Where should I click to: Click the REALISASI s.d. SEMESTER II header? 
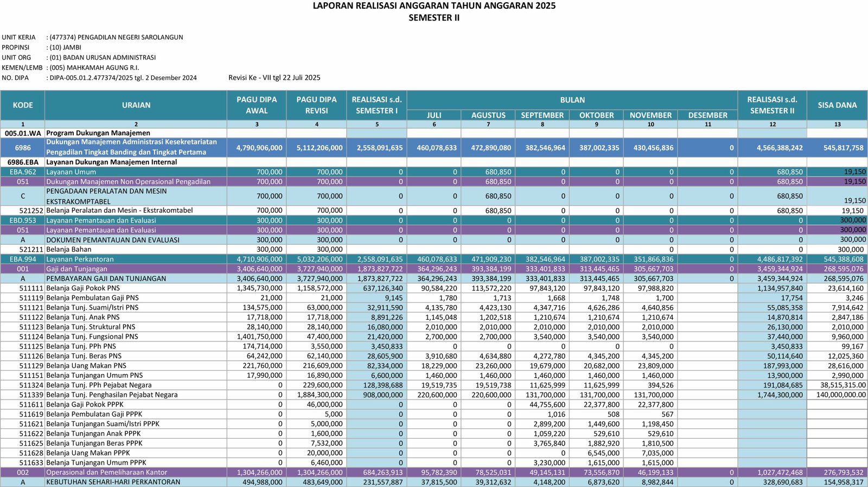pos(772,105)
